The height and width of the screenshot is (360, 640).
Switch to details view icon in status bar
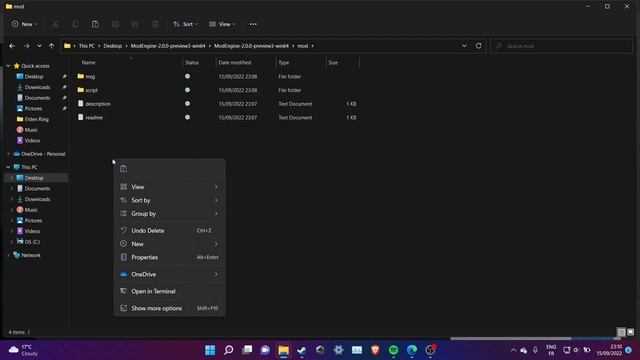click(621, 332)
